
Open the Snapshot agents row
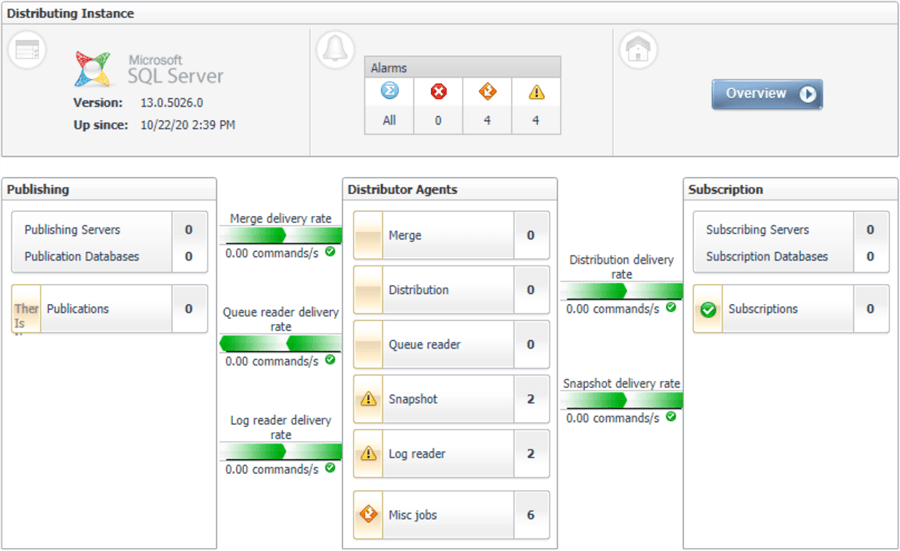click(x=451, y=399)
